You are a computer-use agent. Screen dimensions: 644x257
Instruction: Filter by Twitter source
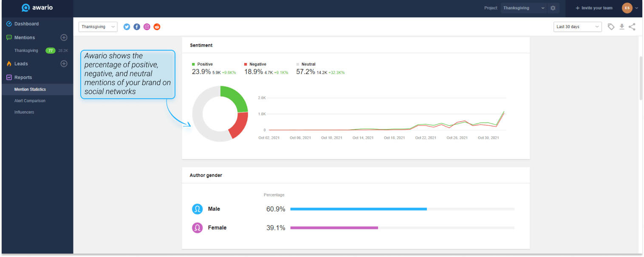pos(127,27)
